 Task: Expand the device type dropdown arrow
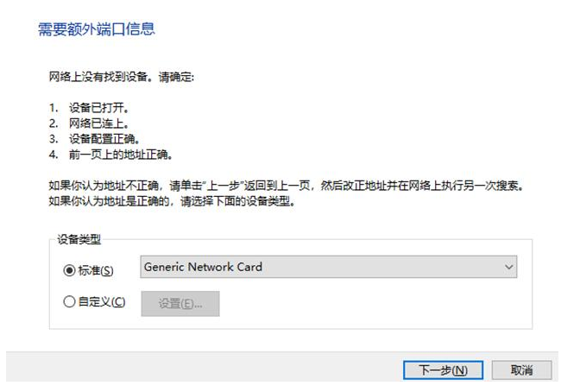(x=507, y=268)
